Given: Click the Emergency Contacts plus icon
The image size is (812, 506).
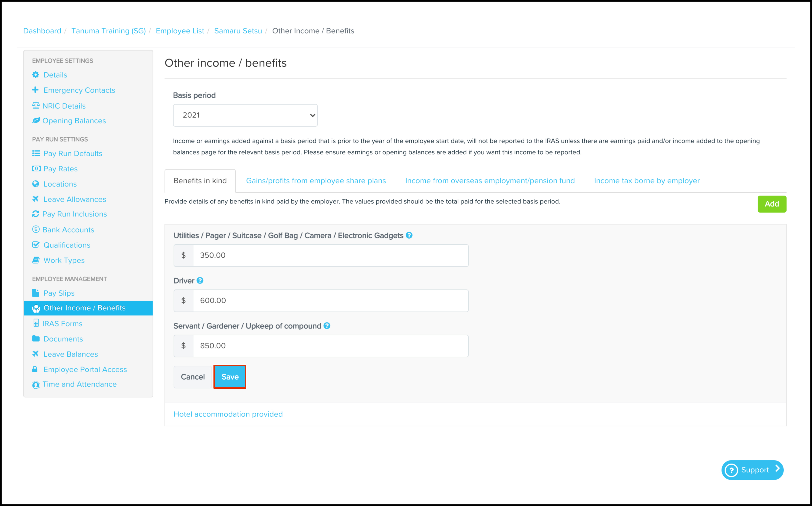Looking at the screenshot, I should tap(35, 90).
